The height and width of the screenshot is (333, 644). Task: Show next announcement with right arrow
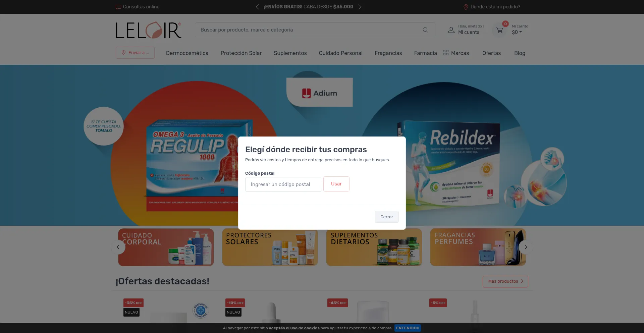(x=360, y=7)
